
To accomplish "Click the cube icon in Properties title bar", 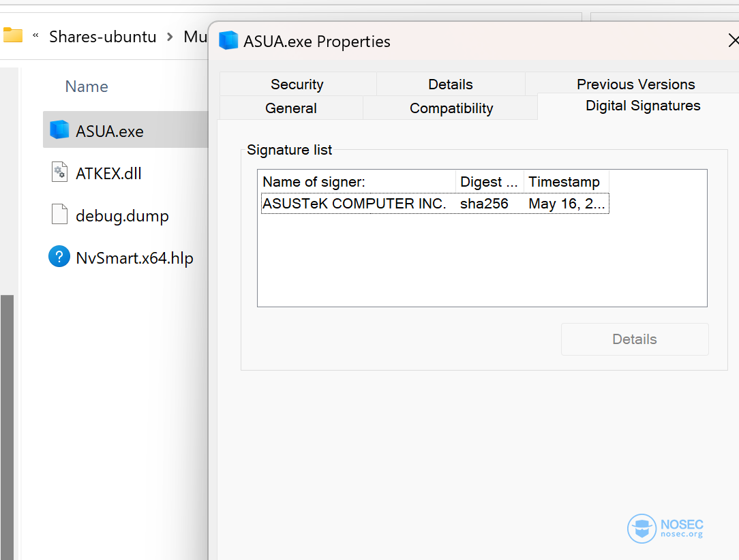I will click(228, 40).
